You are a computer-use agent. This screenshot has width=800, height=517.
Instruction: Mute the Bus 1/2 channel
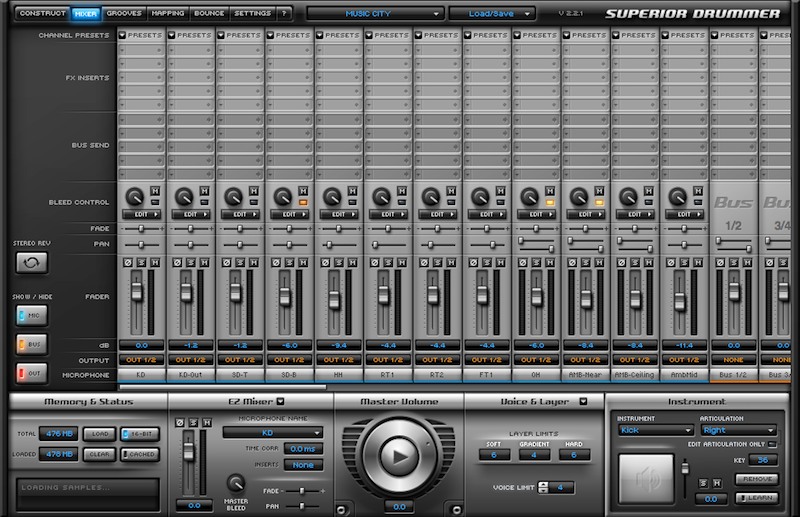pos(747,263)
